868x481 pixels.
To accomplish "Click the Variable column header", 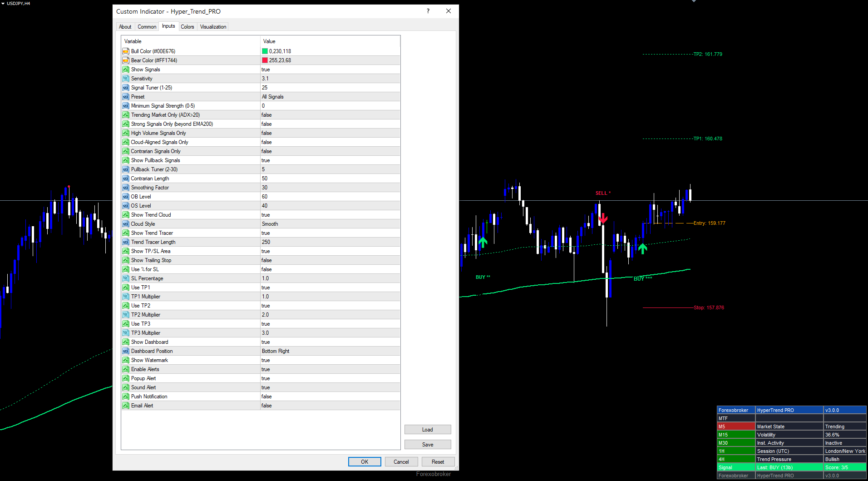I will pos(191,41).
